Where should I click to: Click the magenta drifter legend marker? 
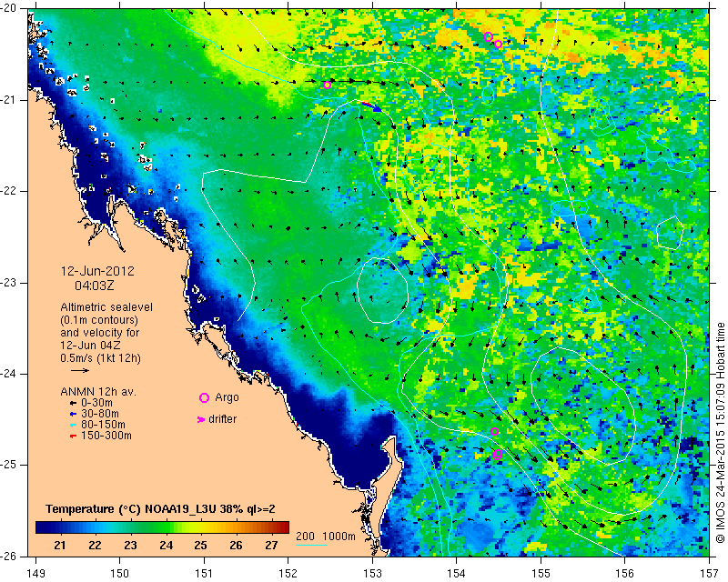click(x=201, y=419)
